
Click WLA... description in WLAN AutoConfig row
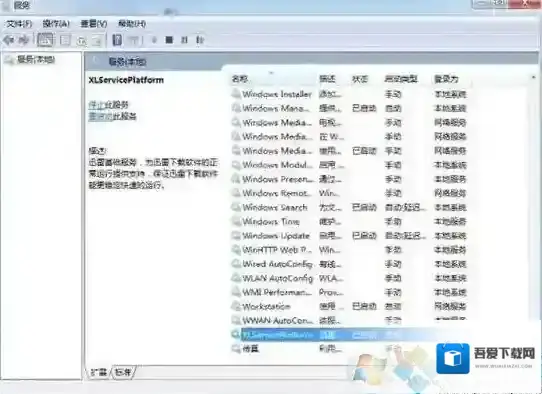click(x=331, y=278)
